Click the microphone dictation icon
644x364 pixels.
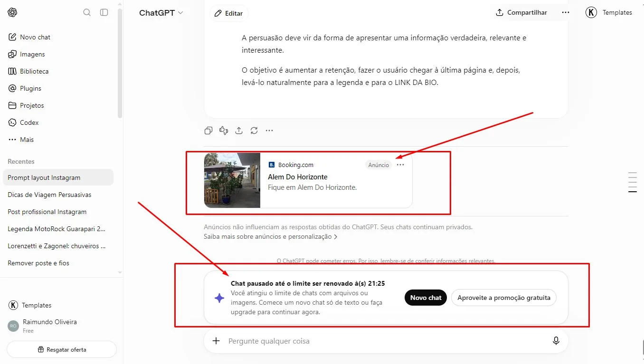point(556,341)
